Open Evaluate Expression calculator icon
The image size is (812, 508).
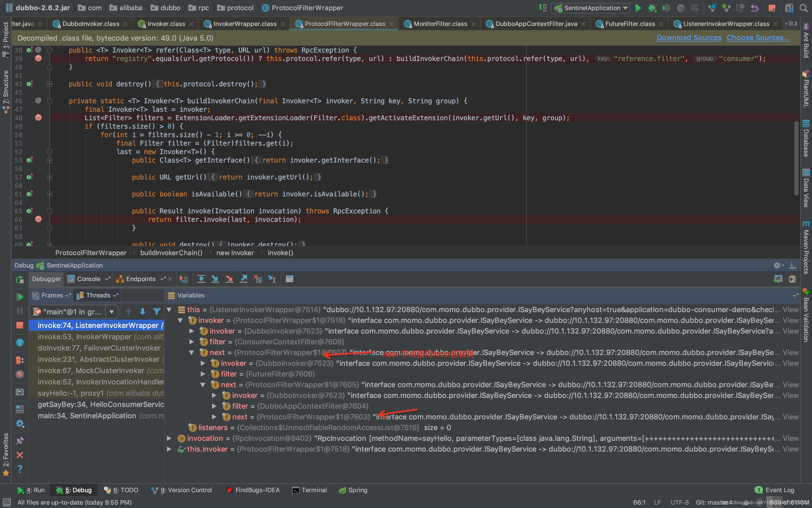point(289,279)
